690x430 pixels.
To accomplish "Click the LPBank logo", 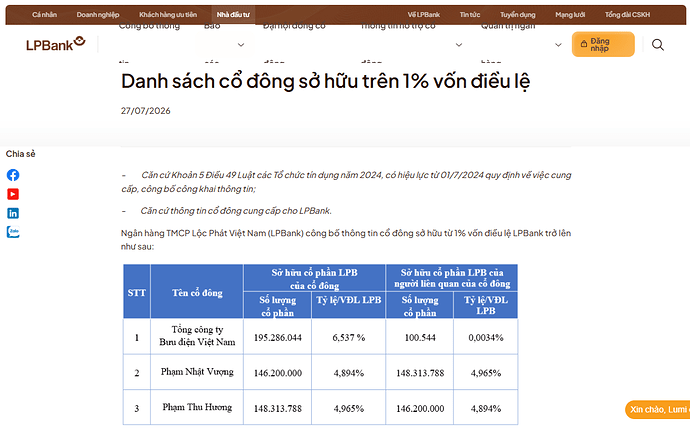I will click(x=55, y=44).
